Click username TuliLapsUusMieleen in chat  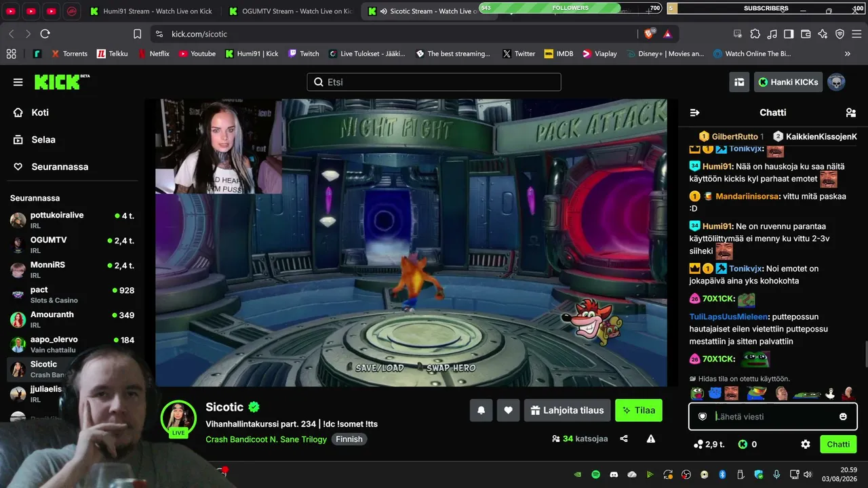728,317
